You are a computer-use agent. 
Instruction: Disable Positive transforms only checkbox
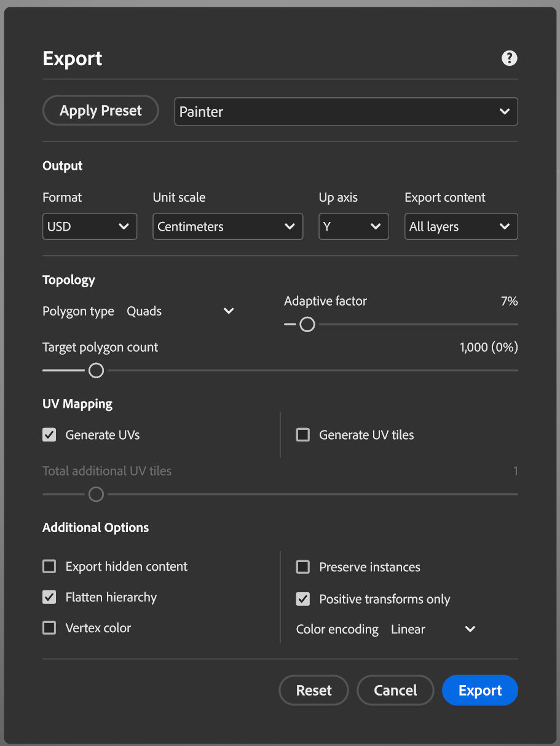pyautogui.click(x=303, y=599)
